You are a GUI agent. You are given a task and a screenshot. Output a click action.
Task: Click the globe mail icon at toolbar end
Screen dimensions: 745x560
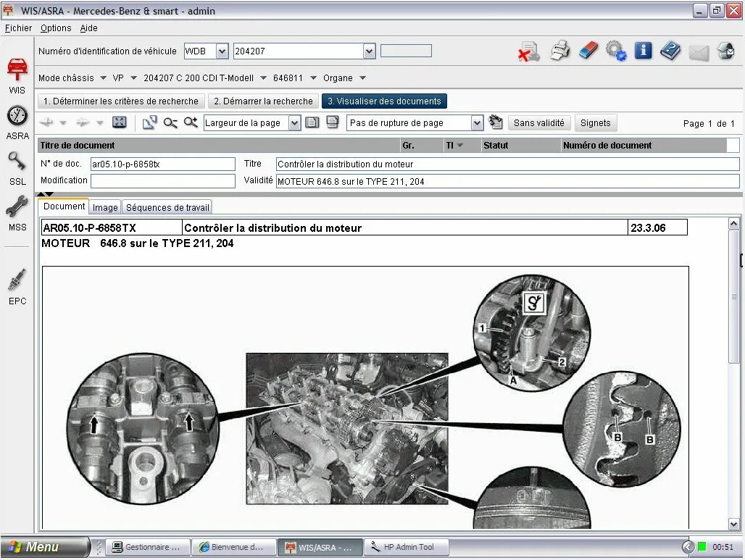pos(725,51)
